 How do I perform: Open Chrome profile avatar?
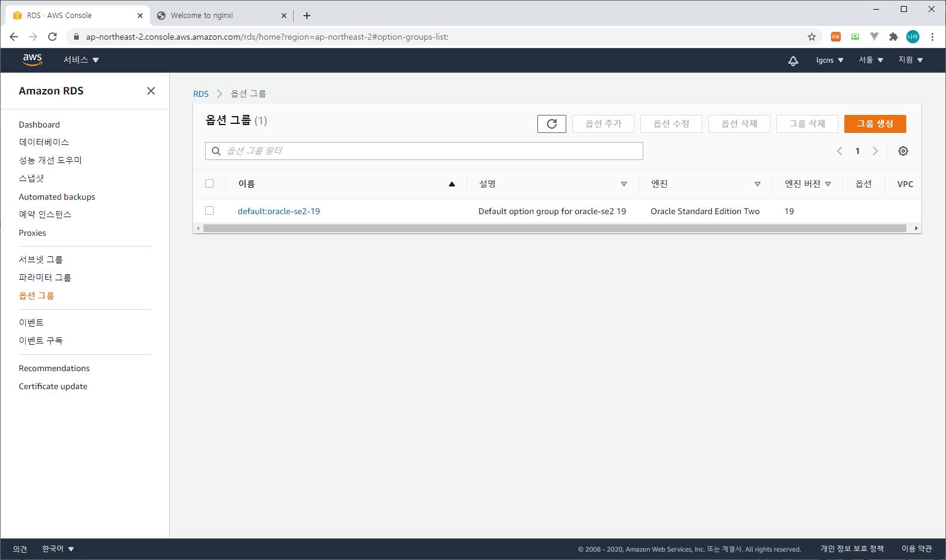tap(913, 37)
